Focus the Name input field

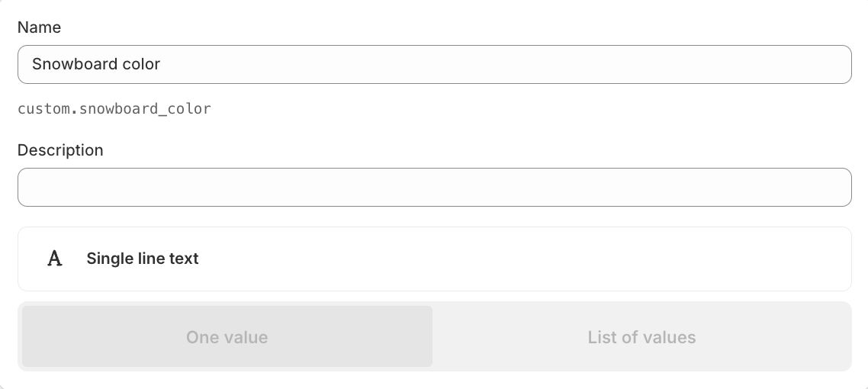coord(435,65)
